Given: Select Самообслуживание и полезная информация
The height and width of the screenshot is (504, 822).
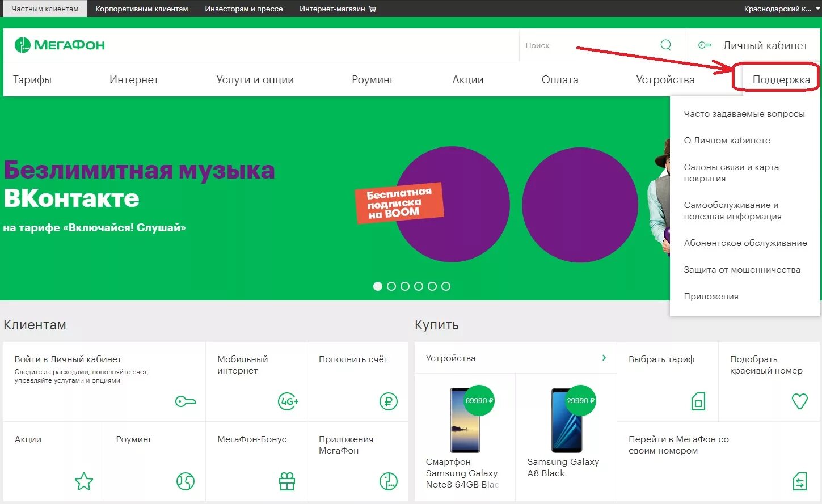Looking at the screenshot, I should tap(732, 211).
